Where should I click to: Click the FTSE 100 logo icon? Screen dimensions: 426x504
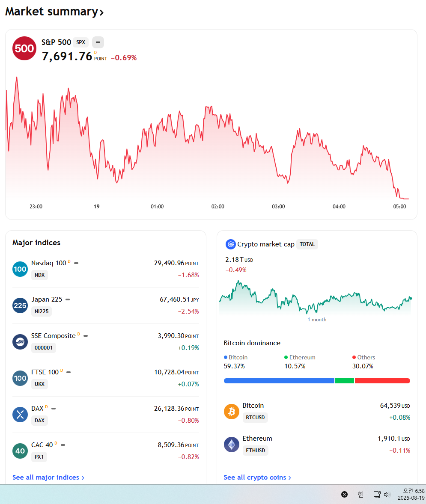click(20, 378)
